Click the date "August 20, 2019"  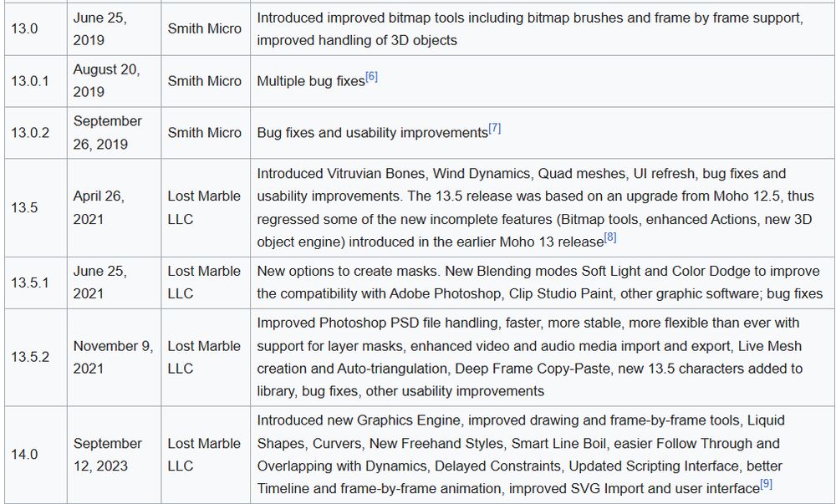coord(107,81)
